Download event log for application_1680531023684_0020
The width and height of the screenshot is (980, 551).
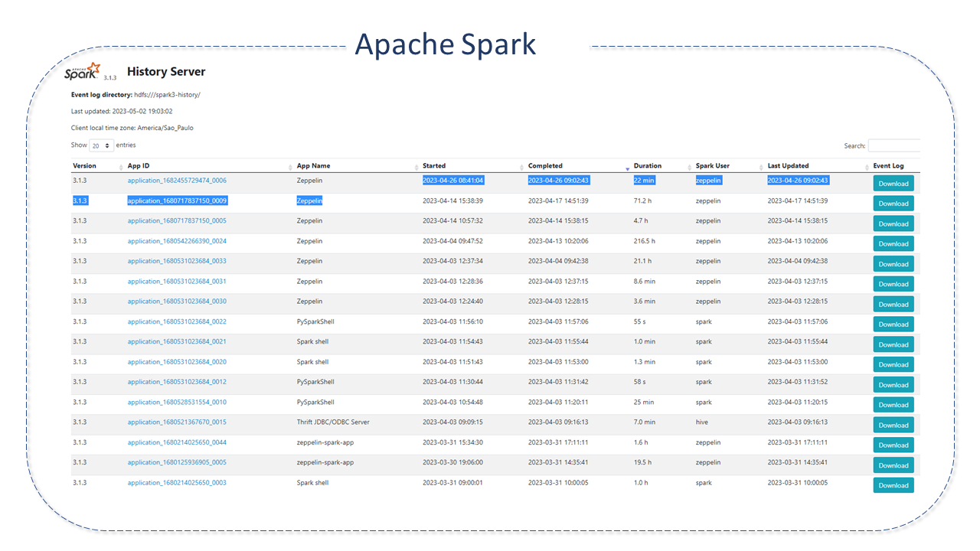point(893,365)
